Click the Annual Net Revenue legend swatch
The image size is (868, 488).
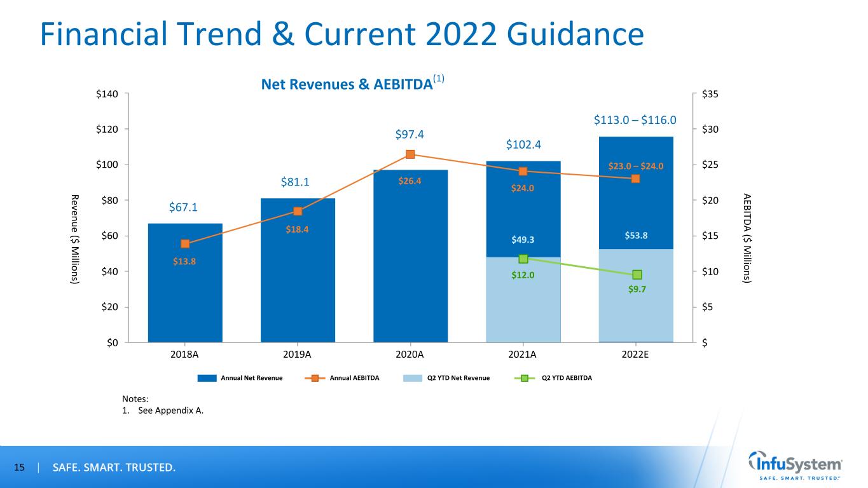coord(207,378)
